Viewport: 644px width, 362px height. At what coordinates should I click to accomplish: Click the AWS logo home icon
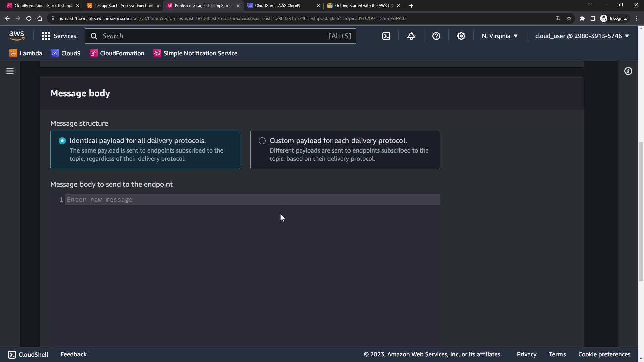tap(17, 36)
